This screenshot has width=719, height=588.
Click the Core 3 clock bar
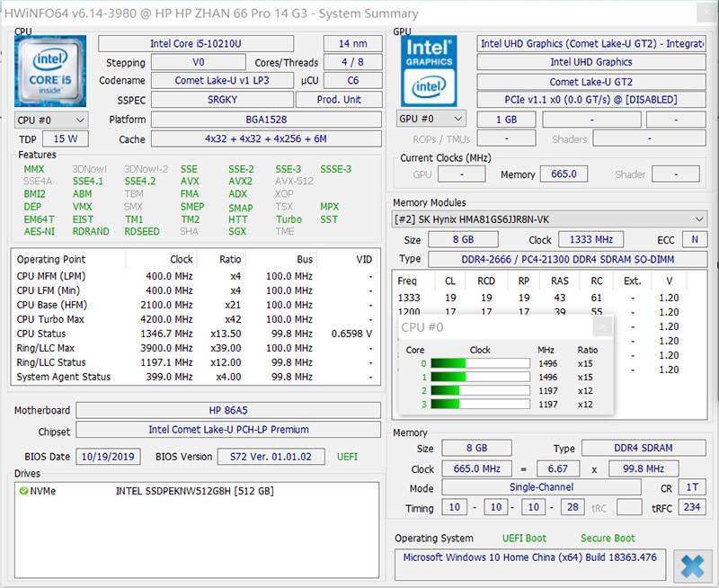coord(480,404)
